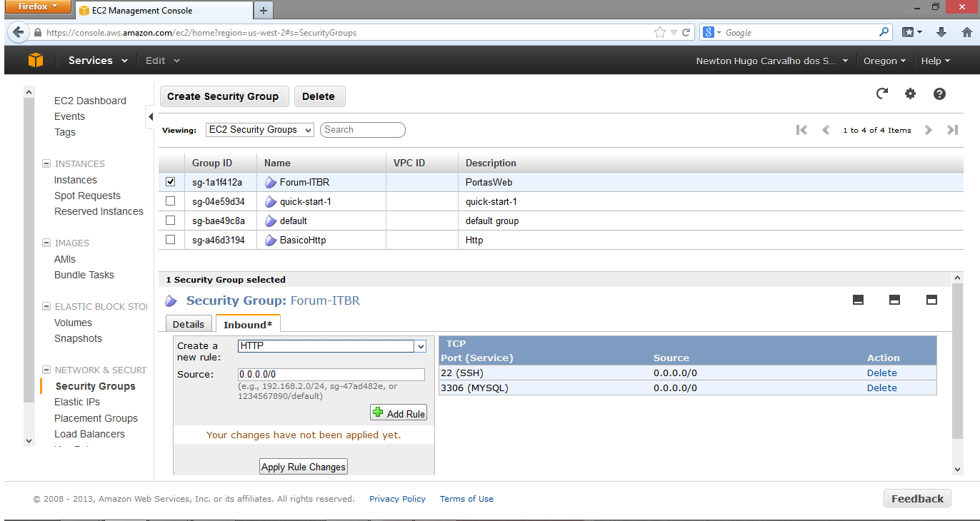
Task: Collapse the ELASTIC BLOCK STORE section
Action: (46, 307)
